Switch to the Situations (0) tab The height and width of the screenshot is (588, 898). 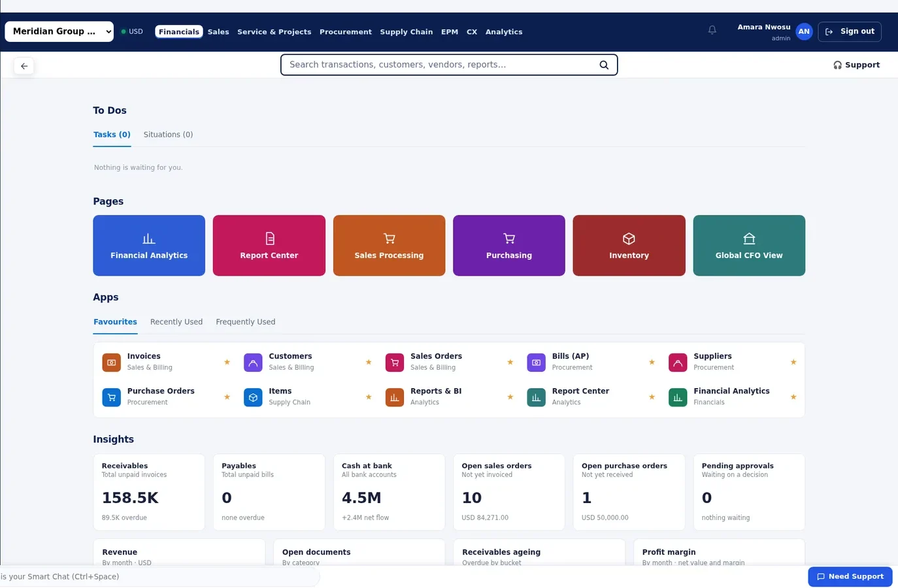(168, 135)
